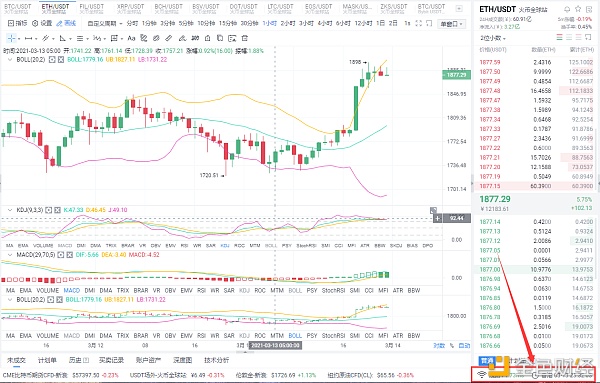Open 自定义周期 custom period dropdown

coord(105,24)
